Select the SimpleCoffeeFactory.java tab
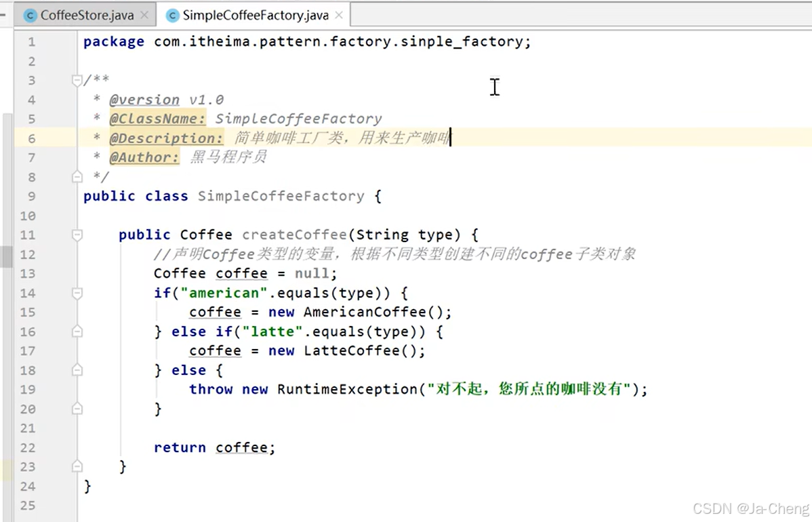812x522 pixels. (255, 16)
